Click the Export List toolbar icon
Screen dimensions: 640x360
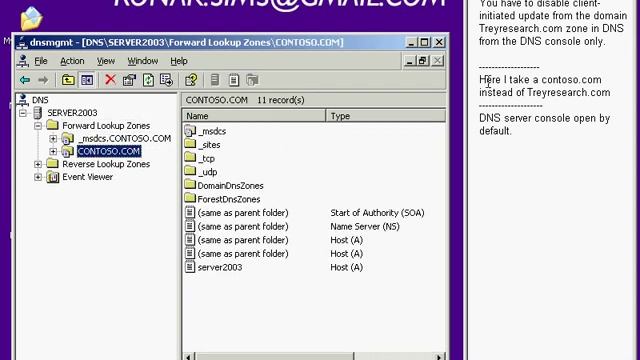coord(167,80)
